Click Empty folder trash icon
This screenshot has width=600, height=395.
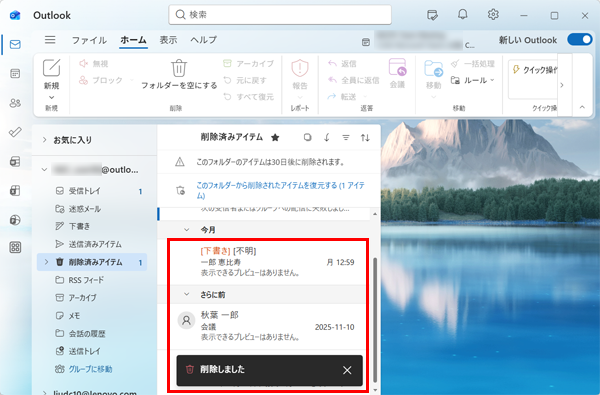pos(179,68)
